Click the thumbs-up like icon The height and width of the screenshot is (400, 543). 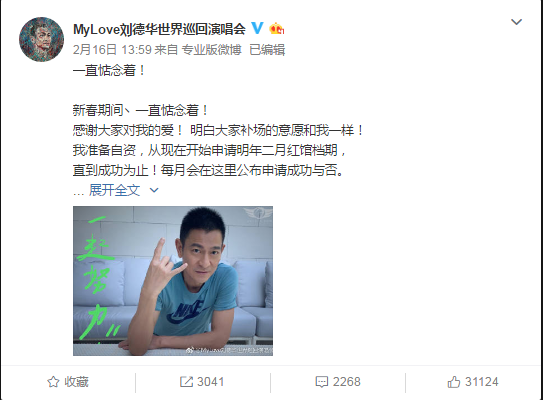(x=454, y=382)
